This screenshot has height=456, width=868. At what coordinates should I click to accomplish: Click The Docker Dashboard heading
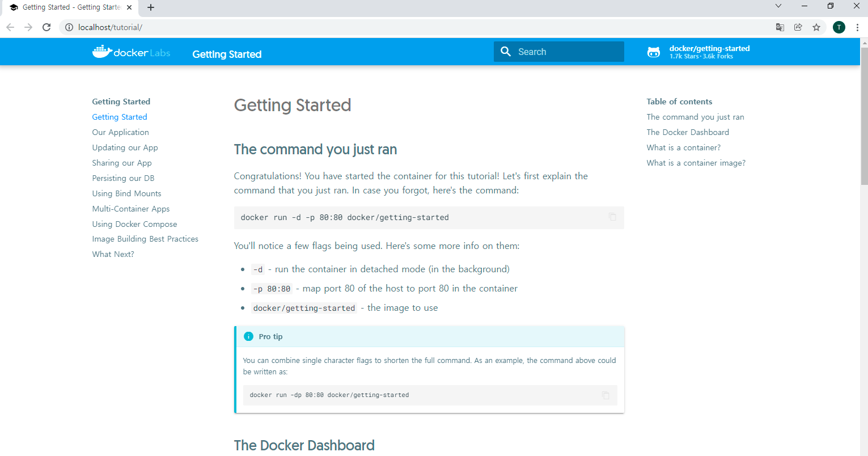(x=304, y=445)
